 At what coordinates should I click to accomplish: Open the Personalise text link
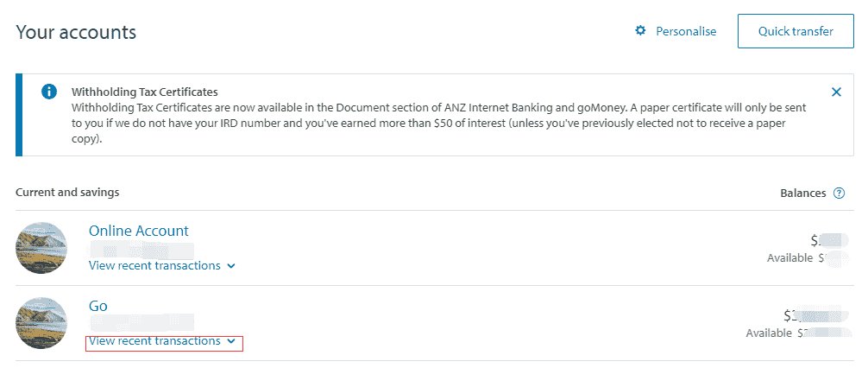(686, 31)
